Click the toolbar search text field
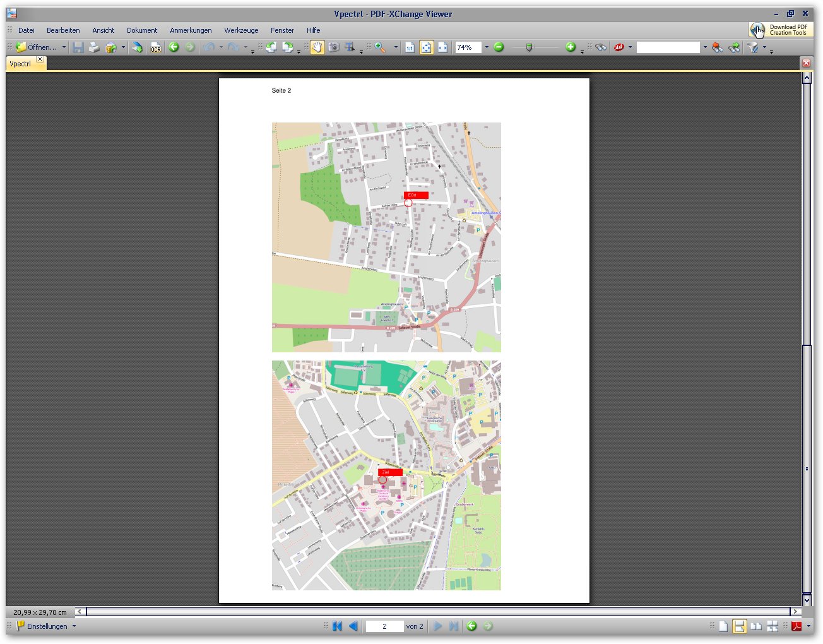Viewport: 823px width, 644px height. [668, 47]
